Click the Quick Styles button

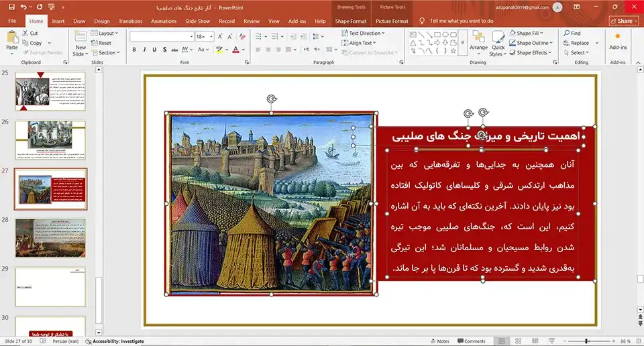[x=498, y=44]
